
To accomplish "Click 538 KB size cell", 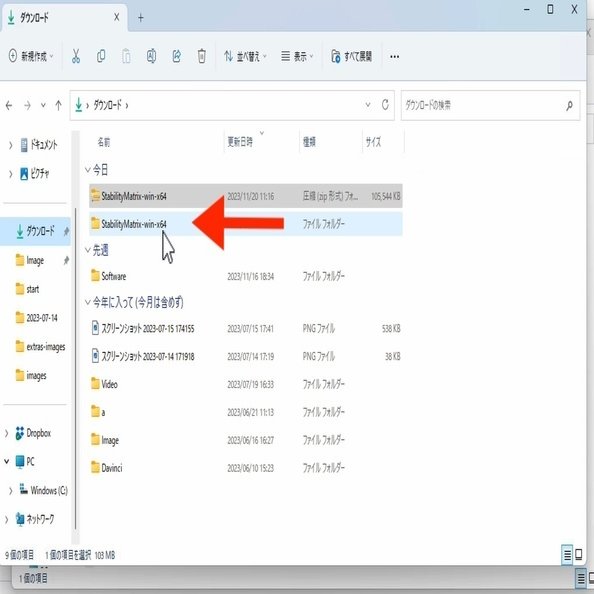I will (x=391, y=328).
